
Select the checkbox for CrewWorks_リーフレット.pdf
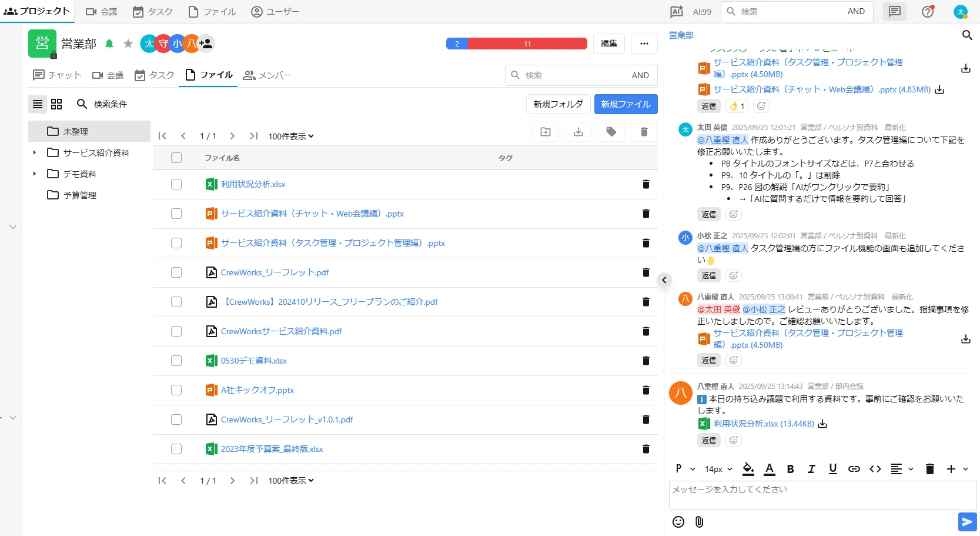(176, 272)
